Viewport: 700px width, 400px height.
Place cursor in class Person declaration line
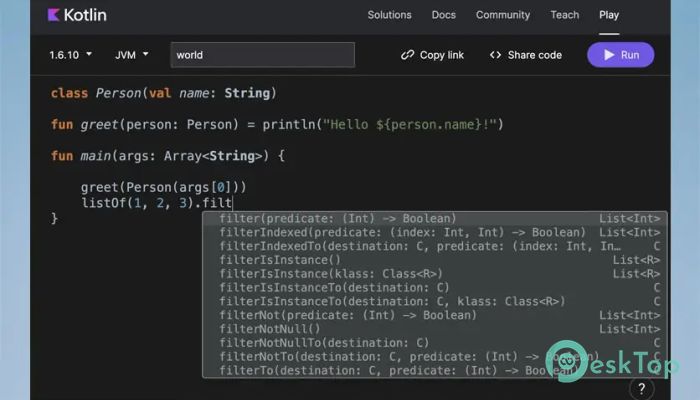(x=163, y=93)
